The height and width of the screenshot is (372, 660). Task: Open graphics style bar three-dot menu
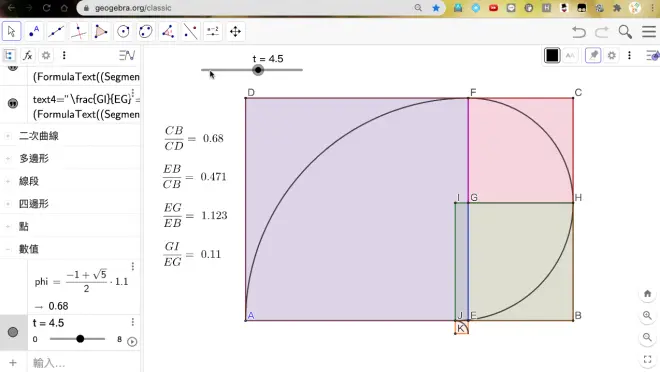629,55
